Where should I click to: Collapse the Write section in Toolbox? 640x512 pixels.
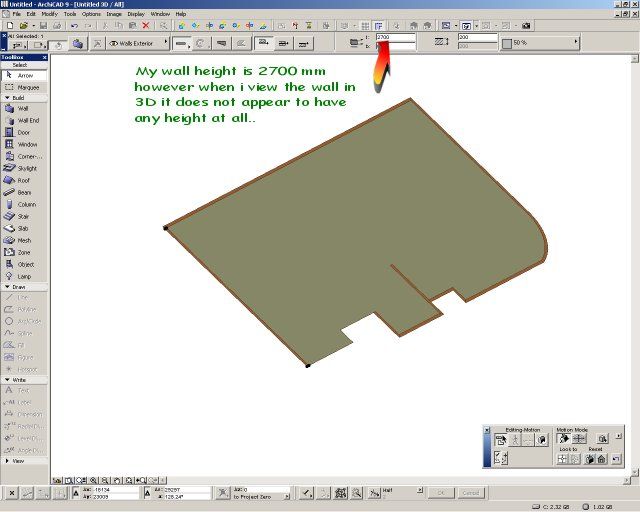pyautogui.click(x=7, y=380)
